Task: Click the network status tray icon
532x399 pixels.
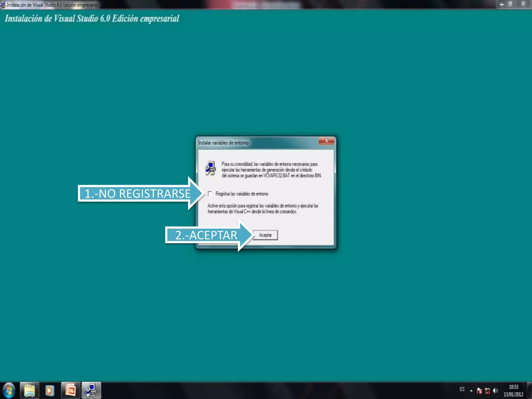Action: click(x=488, y=390)
